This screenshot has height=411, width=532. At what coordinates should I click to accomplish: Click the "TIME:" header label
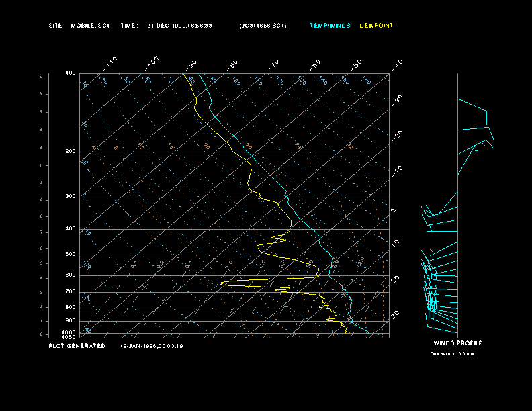click(129, 26)
